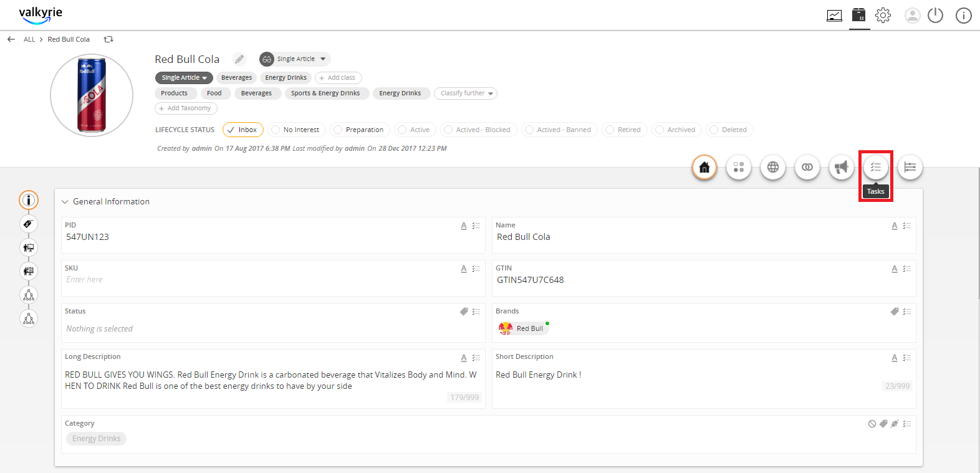The image size is (980, 473).
Task: Click the power logout icon
Action: [936, 16]
